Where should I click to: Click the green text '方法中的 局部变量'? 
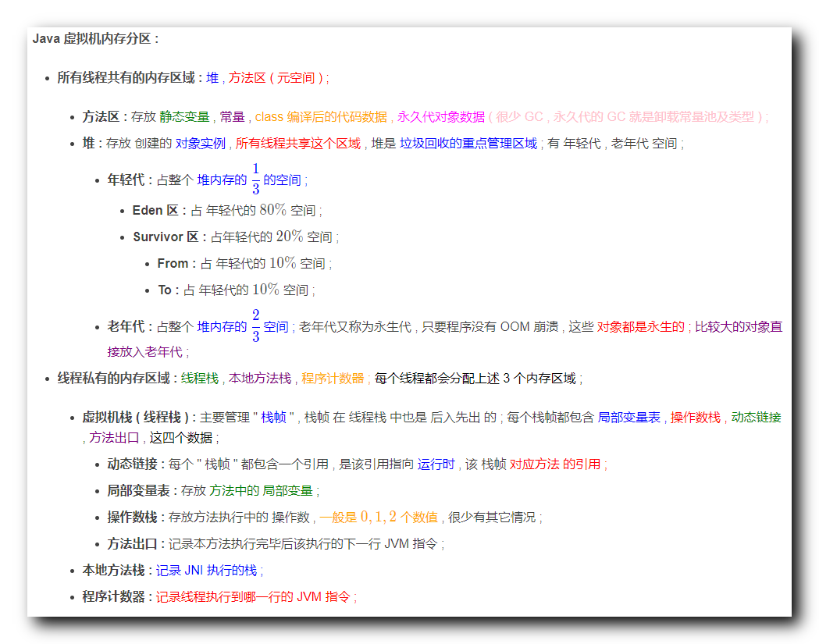[262, 491]
